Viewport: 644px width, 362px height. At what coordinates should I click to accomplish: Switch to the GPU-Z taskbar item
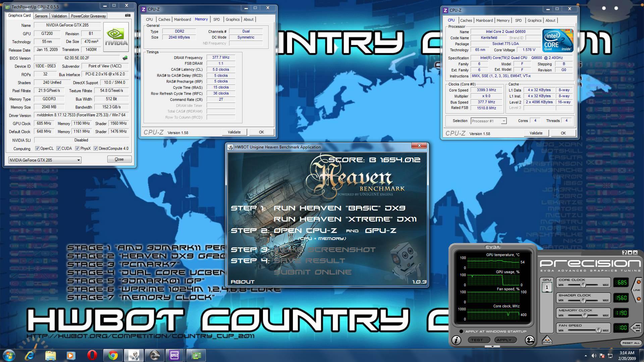[x=196, y=355]
